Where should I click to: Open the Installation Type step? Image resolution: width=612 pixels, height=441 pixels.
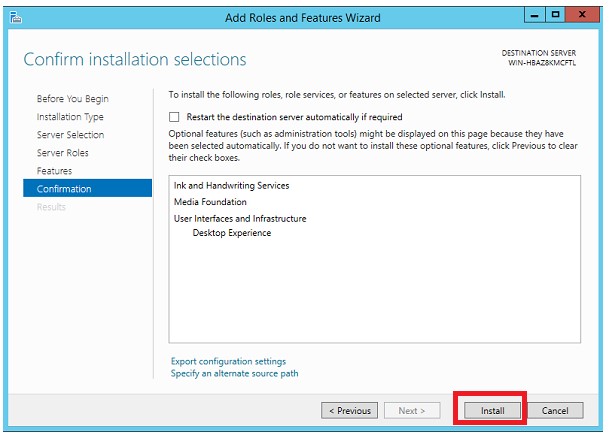click(x=70, y=117)
